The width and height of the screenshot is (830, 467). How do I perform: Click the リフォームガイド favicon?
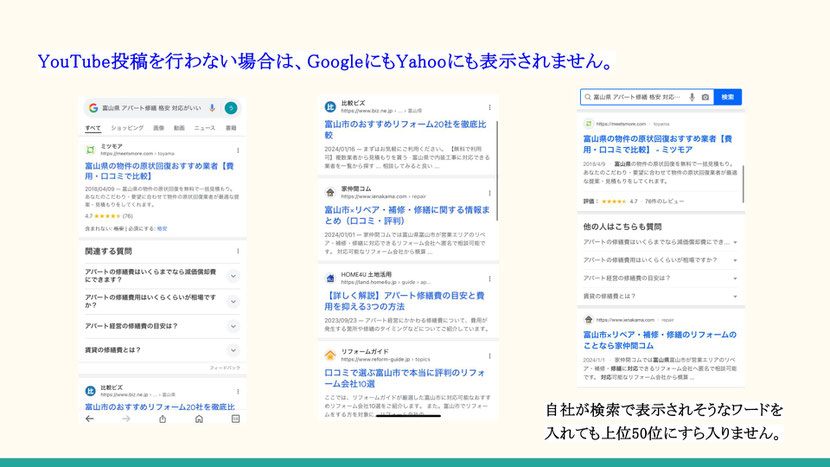click(330, 355)
